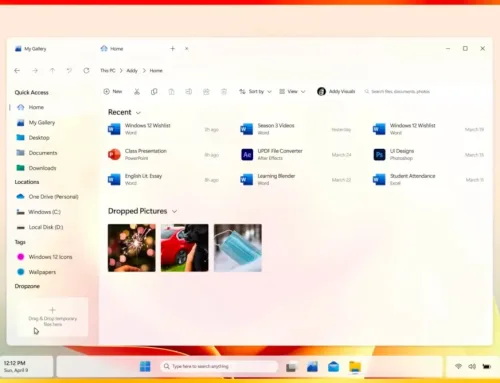500x383 pixels.
Task: Open the red car photo thumbnail
Action: click(185, 248)
